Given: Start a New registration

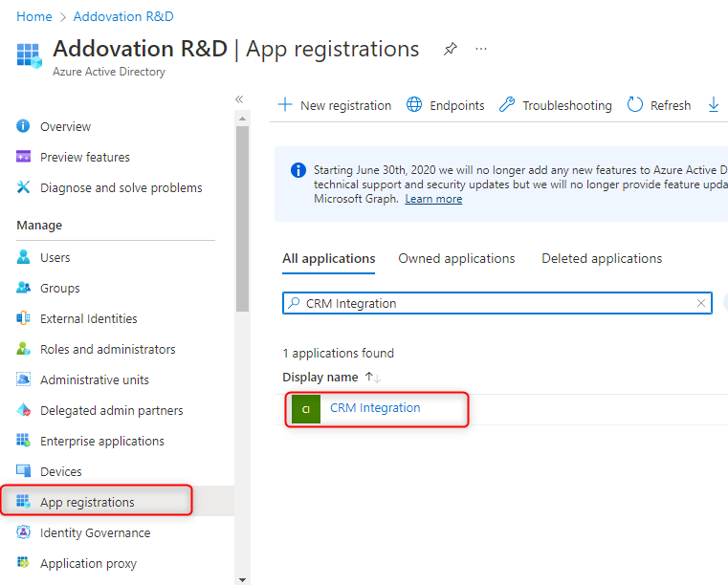Looking at the screenshot, I should [335, 105].
